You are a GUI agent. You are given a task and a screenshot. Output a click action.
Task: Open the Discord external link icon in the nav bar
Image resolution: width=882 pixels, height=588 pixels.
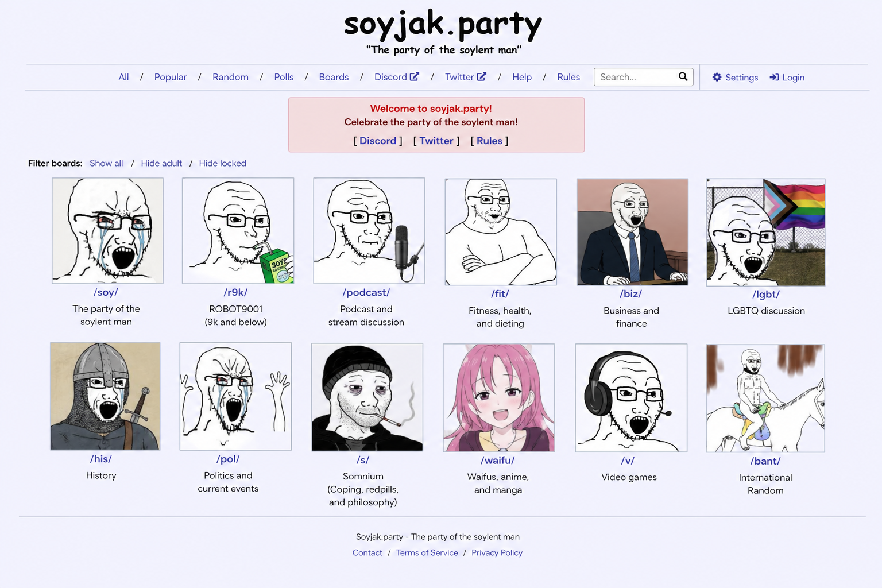414,76
